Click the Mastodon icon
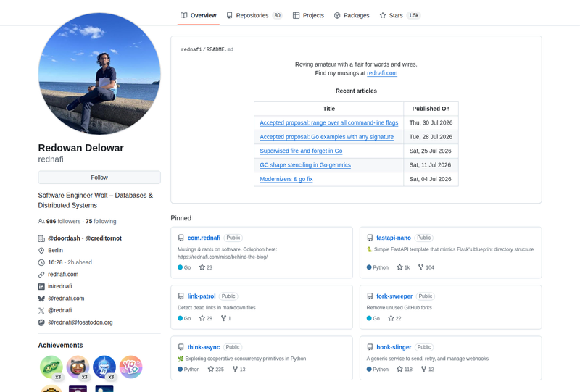The image size is (580, 392). (x=41, y=322)
